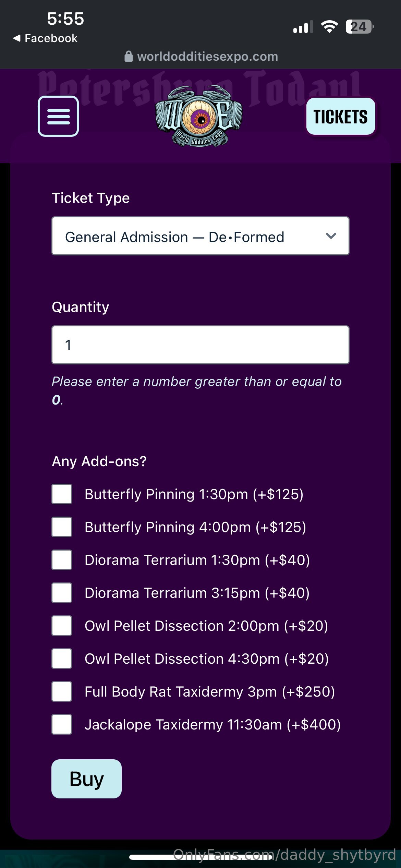The width and height of the screenshot is (401, 868).
Task: Tap the cellular signal bars icon
Action: pyautogui.click(x=303, y=27)
